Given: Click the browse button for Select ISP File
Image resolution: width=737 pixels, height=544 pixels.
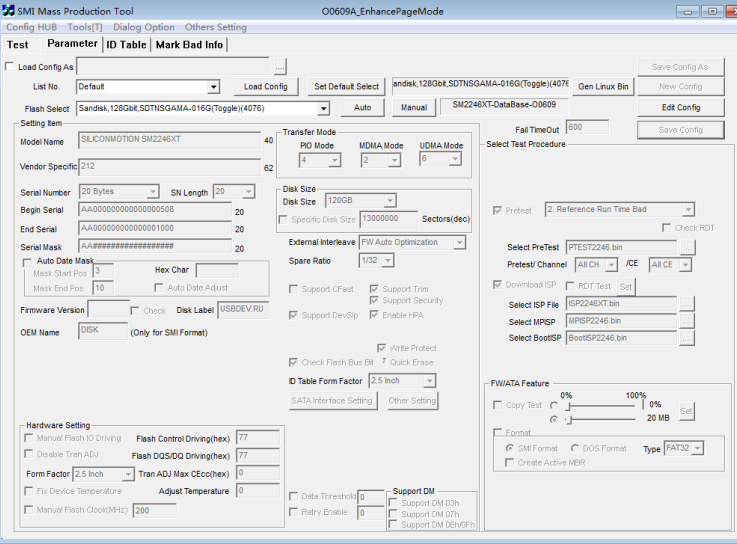Looking at the screenshot, I should [687, 304].
